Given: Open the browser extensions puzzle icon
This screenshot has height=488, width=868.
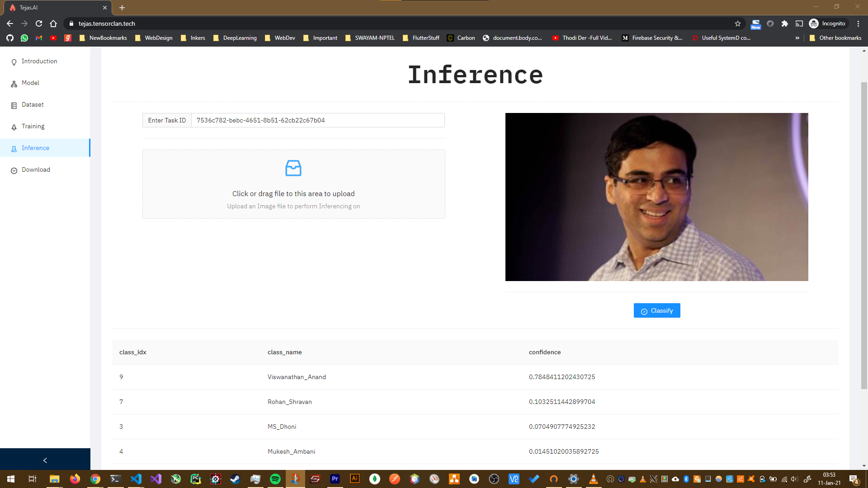Looking at the screenshot, I should coord(785,23).
